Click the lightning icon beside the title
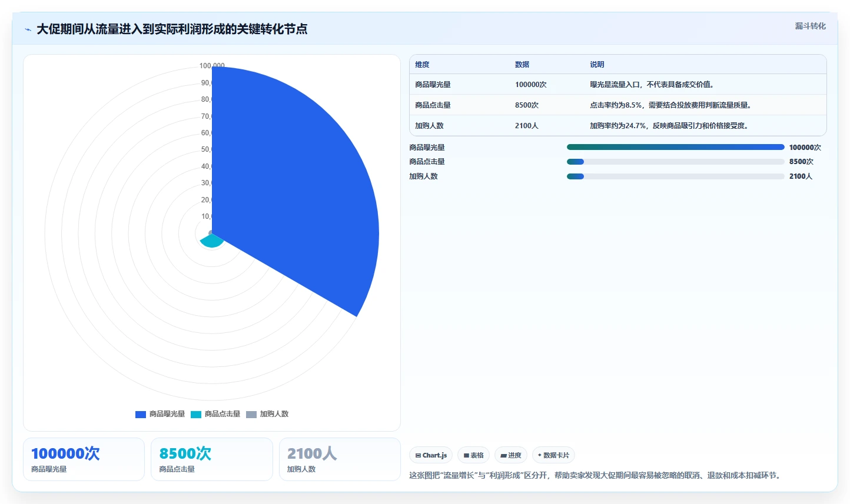The image size is (850, 504). pos(28,29)
